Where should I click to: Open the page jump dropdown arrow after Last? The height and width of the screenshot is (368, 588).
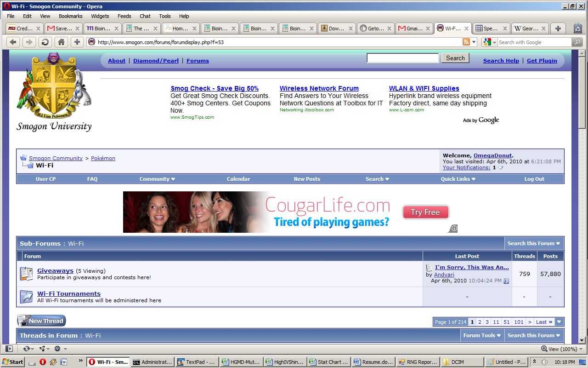(x=559, y=322)
